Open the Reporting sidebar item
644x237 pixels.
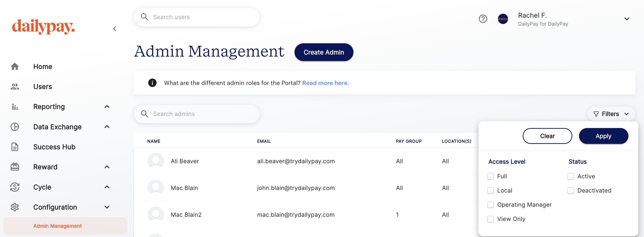click(49, 107)
